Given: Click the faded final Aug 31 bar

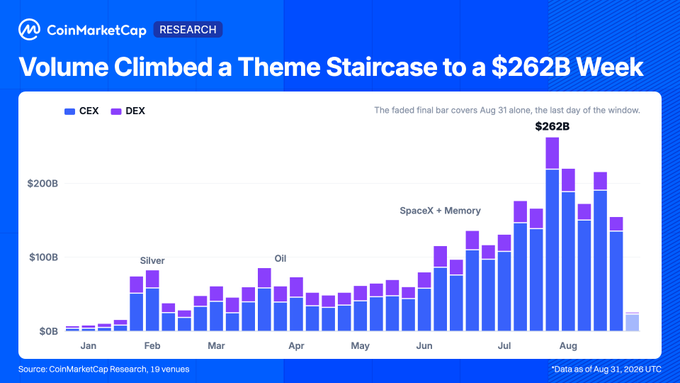Looking at the screenshot, I should 632,321.
